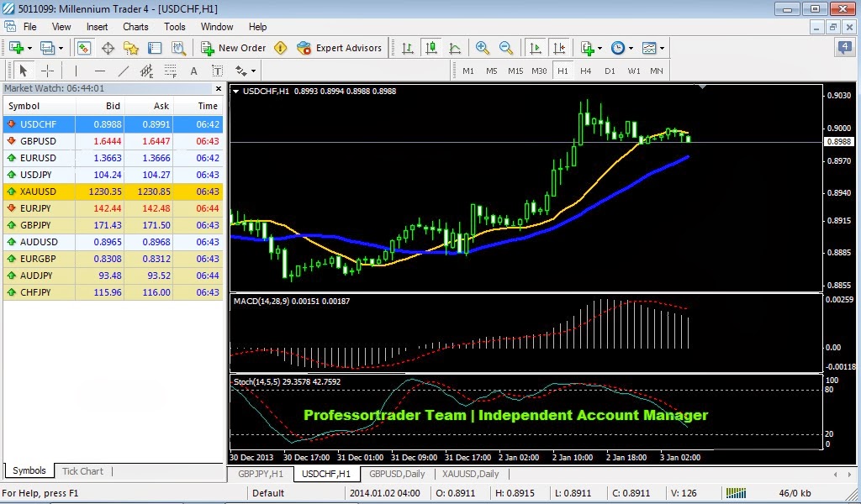Toggle Chart Shift button

click(x=559, y=48)
